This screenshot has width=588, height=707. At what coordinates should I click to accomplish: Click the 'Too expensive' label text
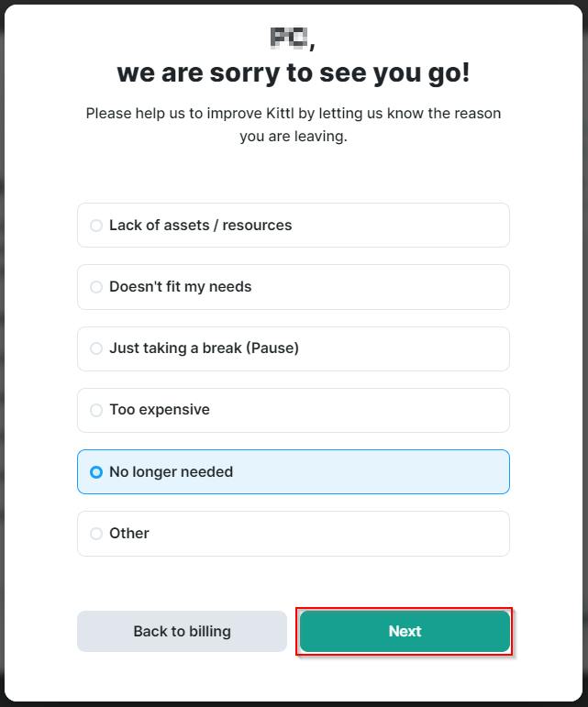(x=160, y=410)
